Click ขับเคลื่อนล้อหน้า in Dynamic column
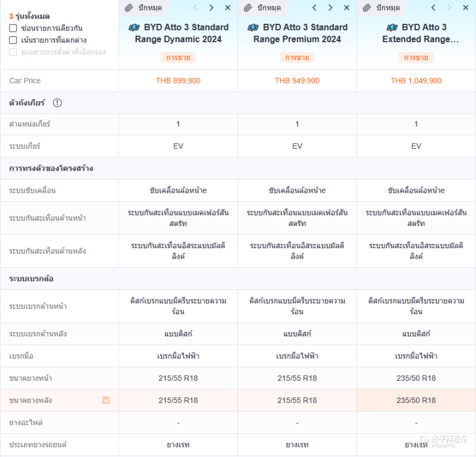The height and width of the screenshot is (457, 476). (178, 190)
